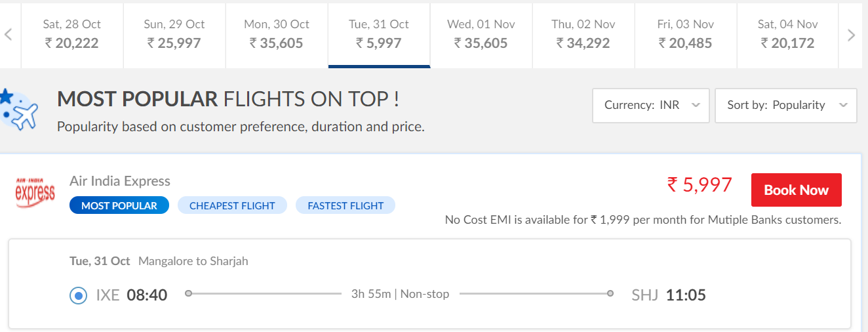Image resolution: width=868 pixels, height=332 pixels.
Task: Click the Most Popular badge
Action: pyautogui.click(x=119, y=205)
